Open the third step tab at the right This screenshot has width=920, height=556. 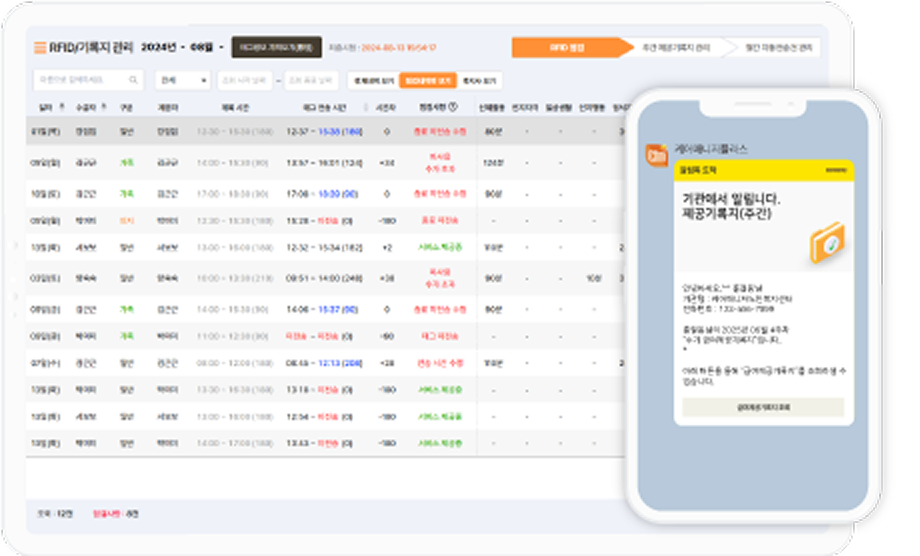tap(774, 47)
